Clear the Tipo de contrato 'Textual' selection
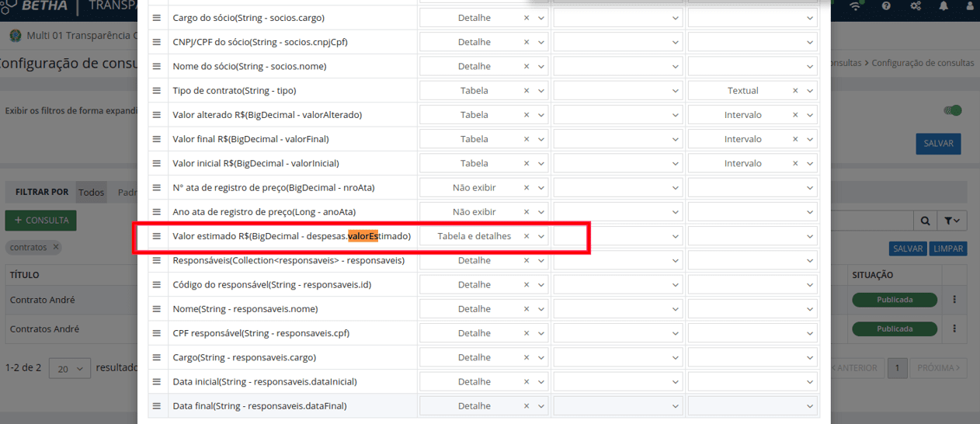Screen dimensions: 980x424 click(x=795, y=91)
